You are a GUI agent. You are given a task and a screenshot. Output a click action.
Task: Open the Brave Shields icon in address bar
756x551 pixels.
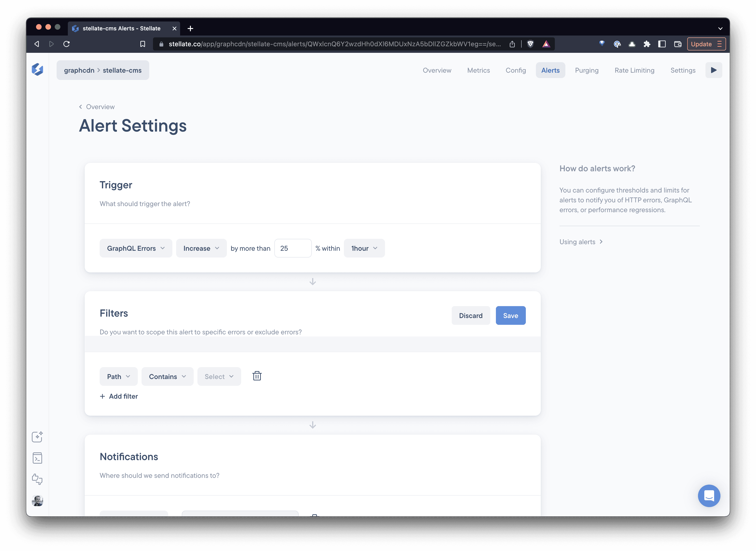coord(530,44)
